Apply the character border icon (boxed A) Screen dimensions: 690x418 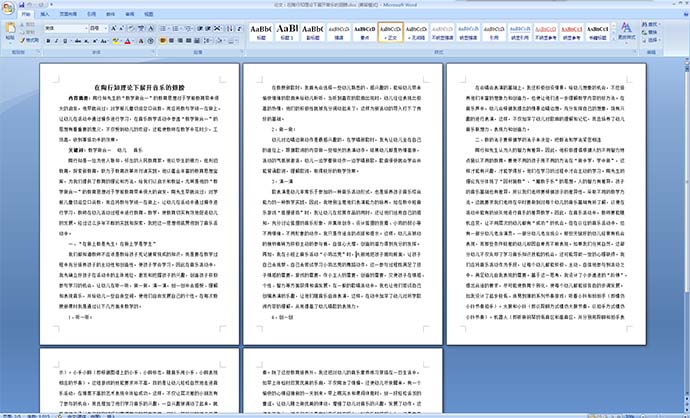pyautogui.click(x=151, y=28)
